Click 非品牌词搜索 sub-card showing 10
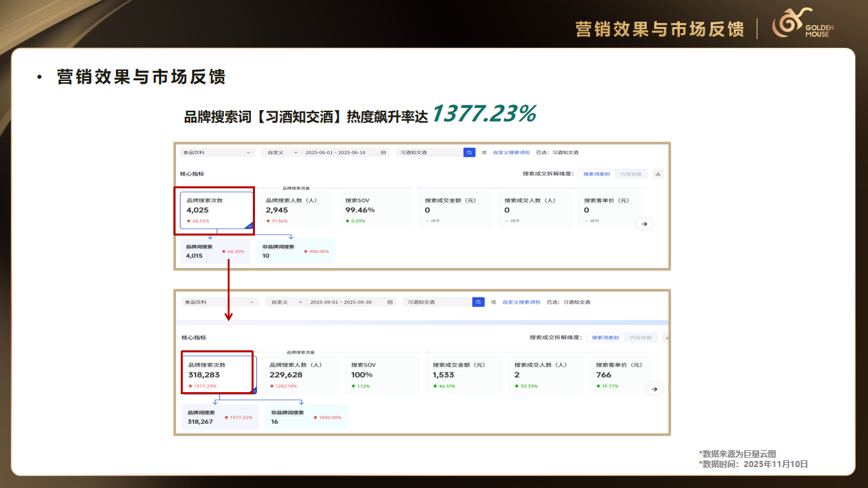Screen dimensions: 868x488 (295, 251)
